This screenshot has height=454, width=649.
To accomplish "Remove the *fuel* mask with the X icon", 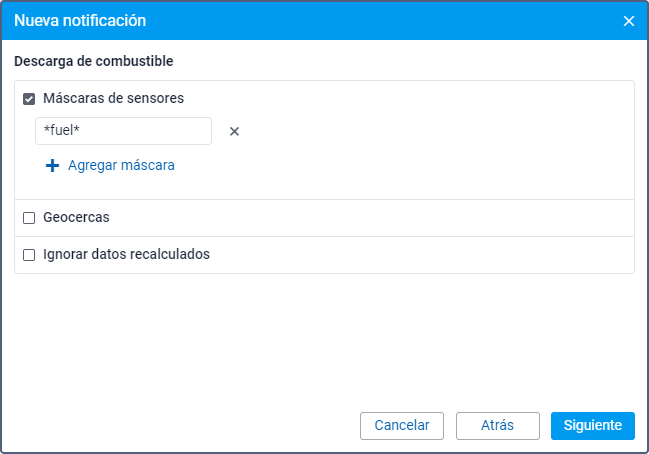I will point(235,131).
